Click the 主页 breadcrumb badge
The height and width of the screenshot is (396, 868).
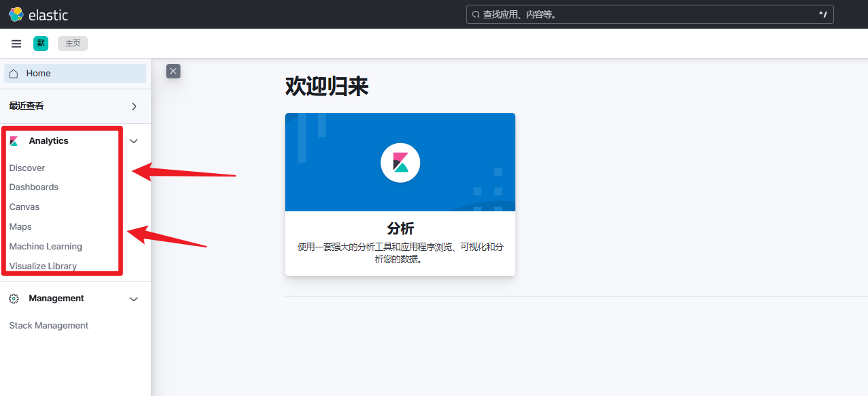click(73, 44)
